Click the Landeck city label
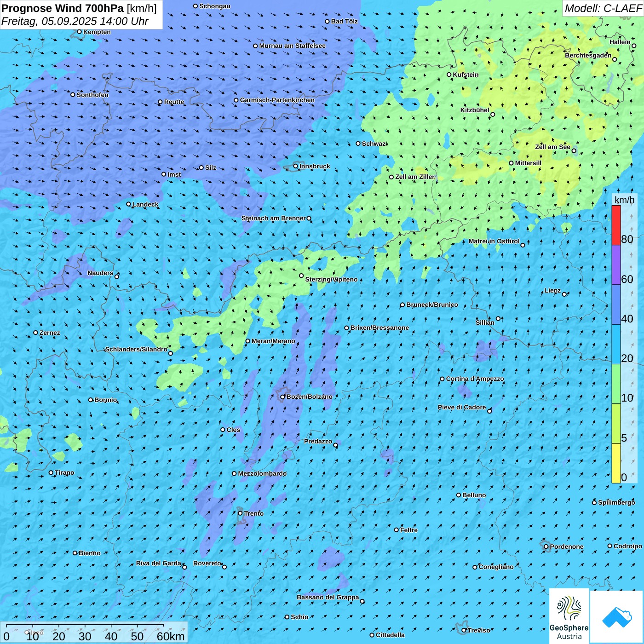This screenshot has height=644, width=644. coord(145,204)
